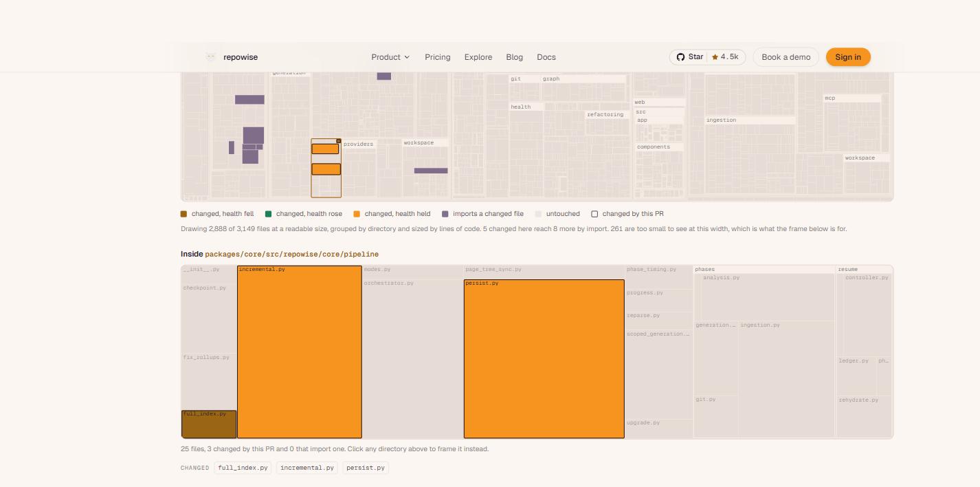Click the upgrade.py file cell
The width and height of the screenshot is (980, 487).
(x=658, y=428)
